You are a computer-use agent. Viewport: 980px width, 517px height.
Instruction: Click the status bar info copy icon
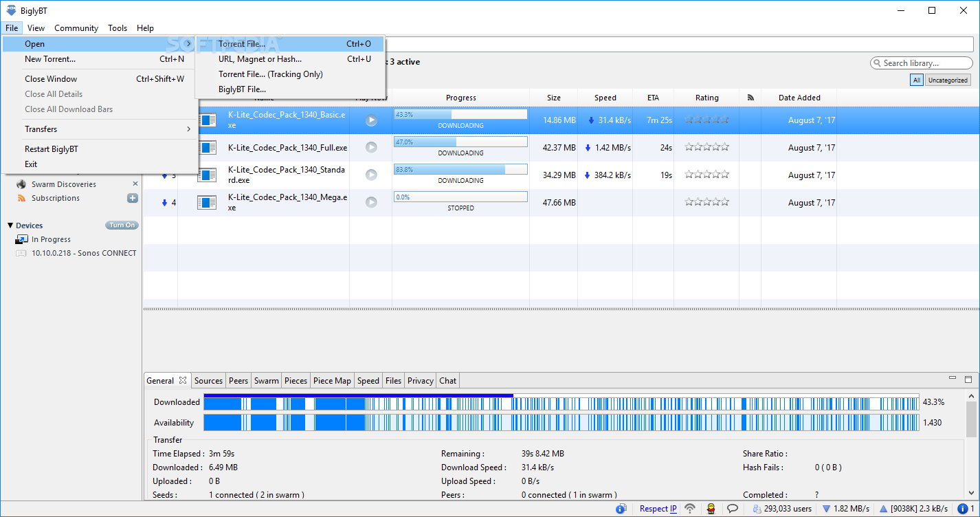point(621,509)
